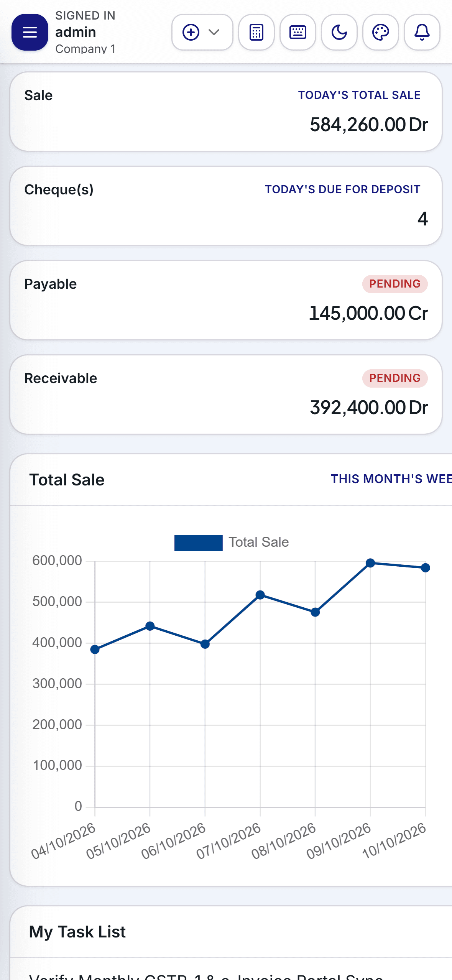This screenshot has width=452, height=980.
Task: Click the Receivable PENDING badge
Action: [x=395, y=378]
